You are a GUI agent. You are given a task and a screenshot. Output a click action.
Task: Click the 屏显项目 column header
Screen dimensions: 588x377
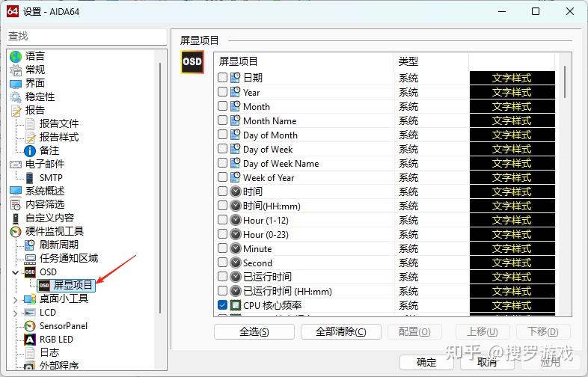pos(304,61)
